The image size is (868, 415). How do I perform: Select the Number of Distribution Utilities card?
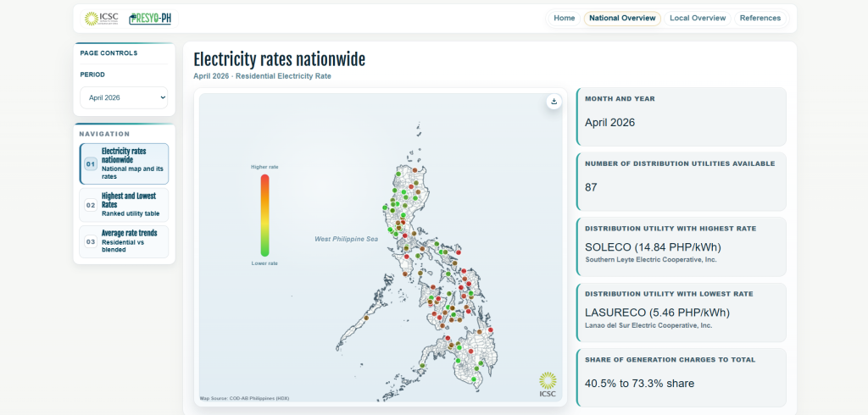(x=681, y=180)
